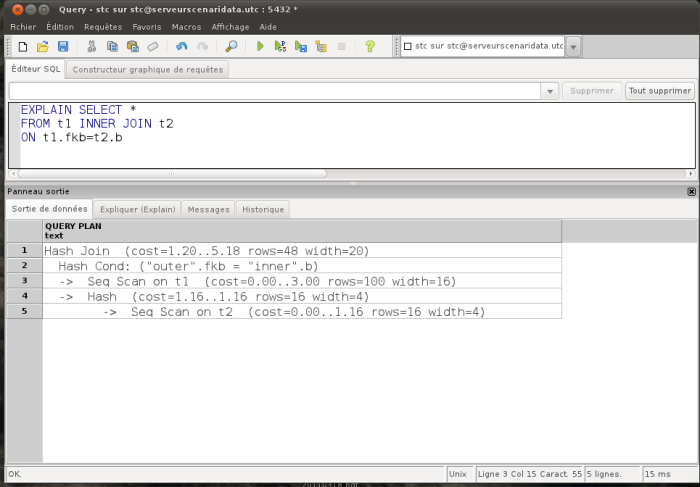Click scroll left arrow under SQL editor
The height and width of the screenshot is (487, 700).
pyautogui.click(x=12, y=174)
